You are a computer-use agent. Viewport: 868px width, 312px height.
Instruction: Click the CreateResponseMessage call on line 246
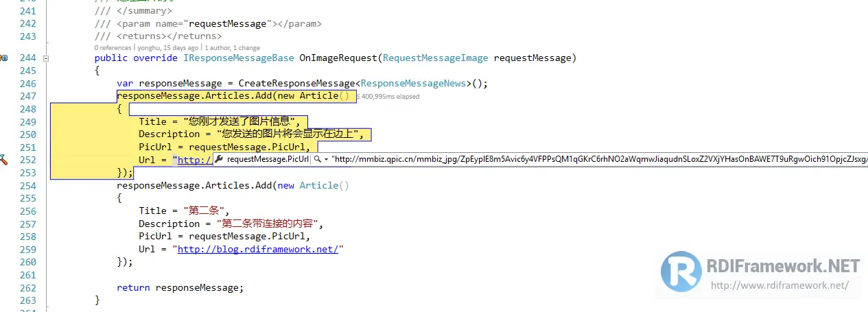296,84
